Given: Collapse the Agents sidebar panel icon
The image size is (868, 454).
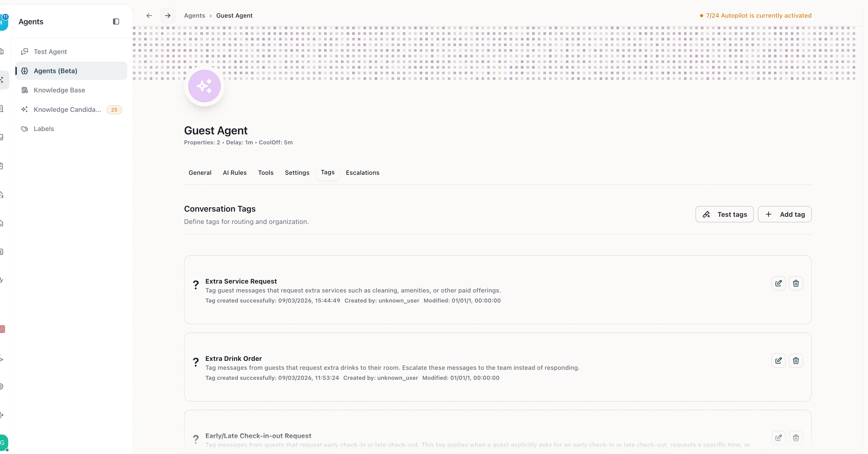Looking at the screenshot, I should click(x=116, y=21).
